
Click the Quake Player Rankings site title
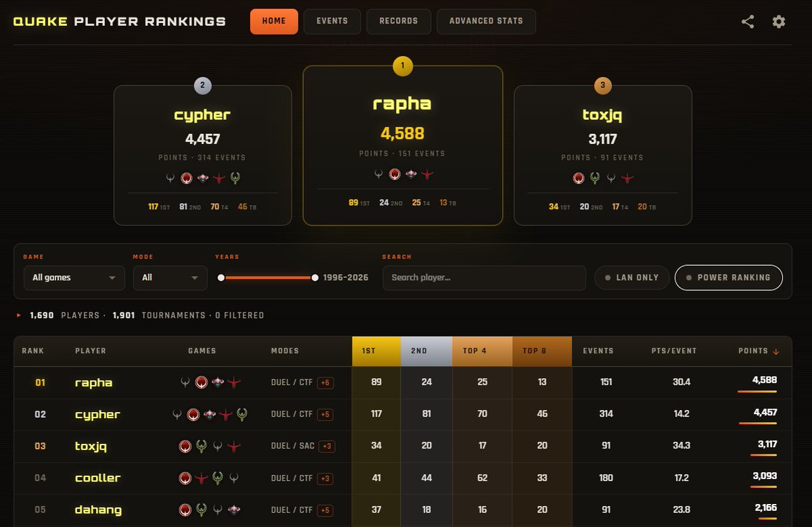click(120, 22)
